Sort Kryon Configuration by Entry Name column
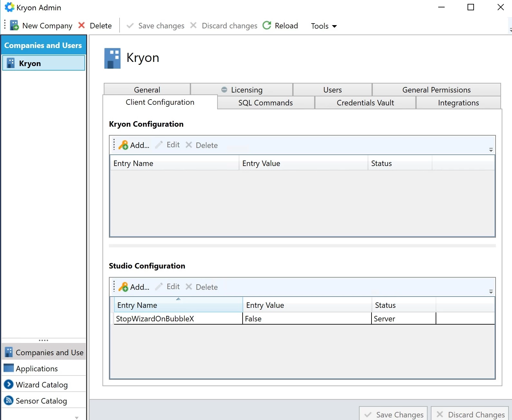The height and width of the screenshot is (420, 512). pyautogui.click(x=174, y=163)
